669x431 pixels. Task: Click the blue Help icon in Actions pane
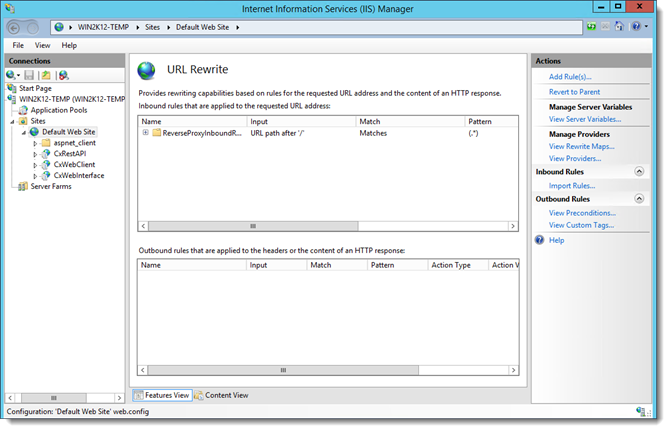[x=541, y=240]
